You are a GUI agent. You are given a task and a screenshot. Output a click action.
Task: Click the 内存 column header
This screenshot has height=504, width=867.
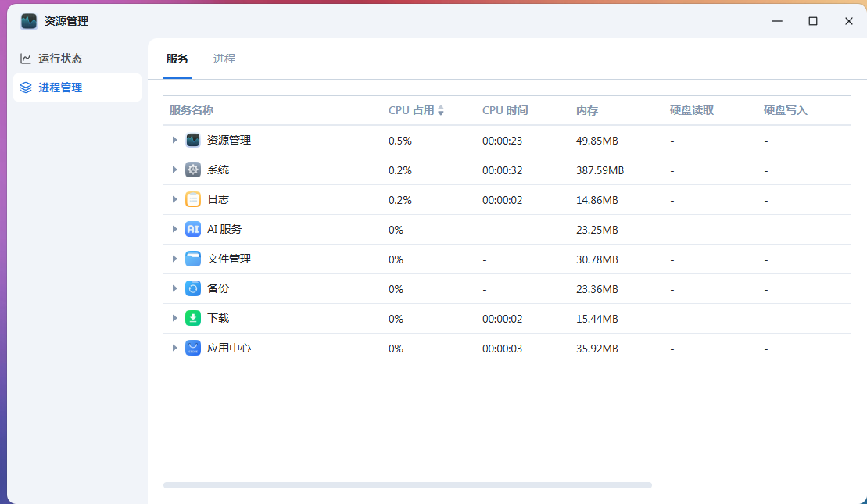point(587,111)
